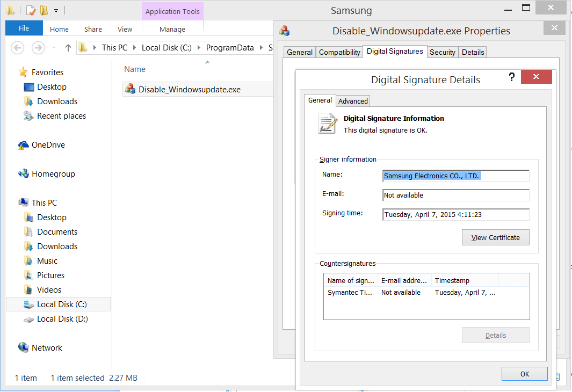
Task: Click the signer E-mail field
Action: pyautogui.click(x=456, y=195)
